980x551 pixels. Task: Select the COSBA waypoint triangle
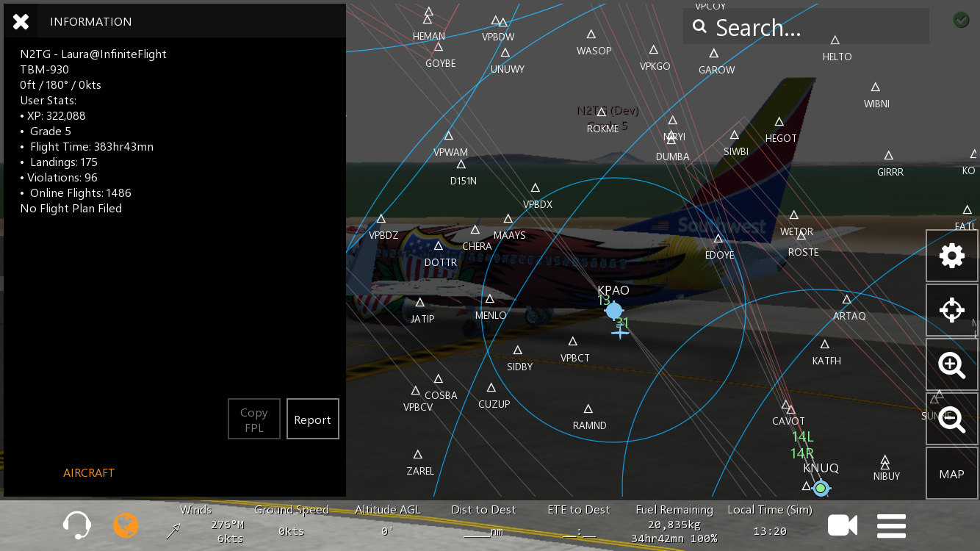point(439,378)
